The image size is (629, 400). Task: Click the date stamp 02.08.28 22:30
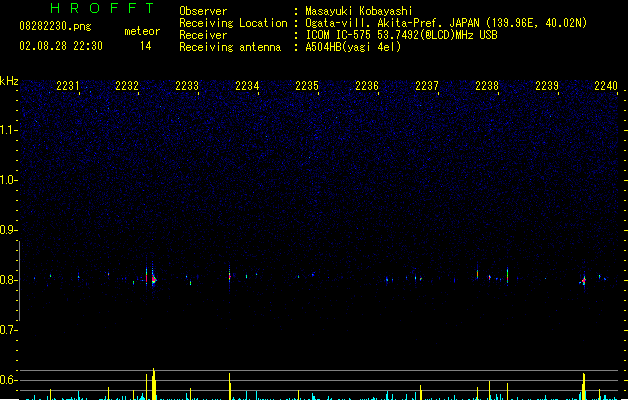pyautogui.click(x=61, y=46)
